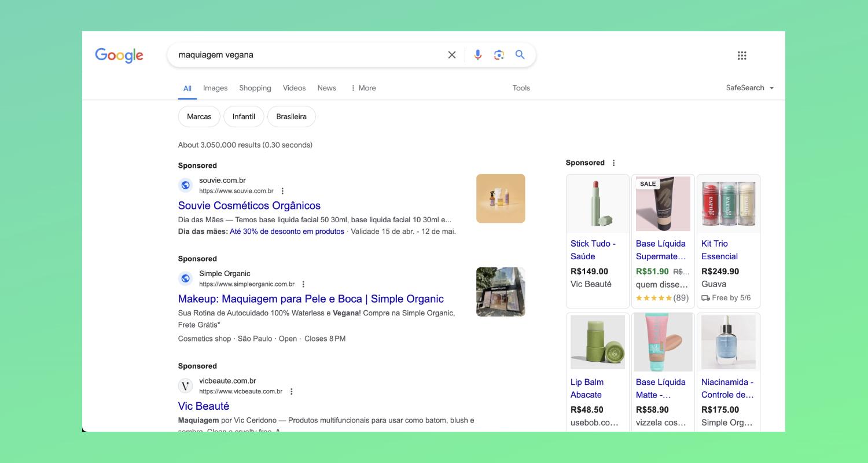Open the Google apps grid
Screen dimensions: 868x463
742,56
